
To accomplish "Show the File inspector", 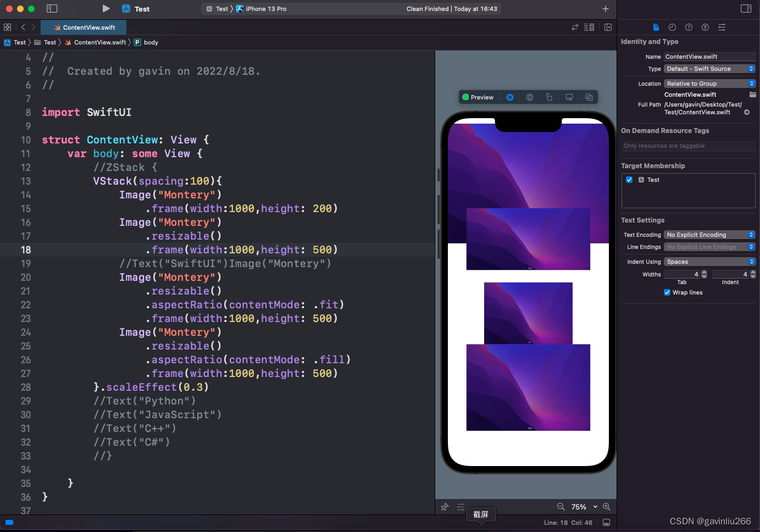I will (x=656, y=27).
